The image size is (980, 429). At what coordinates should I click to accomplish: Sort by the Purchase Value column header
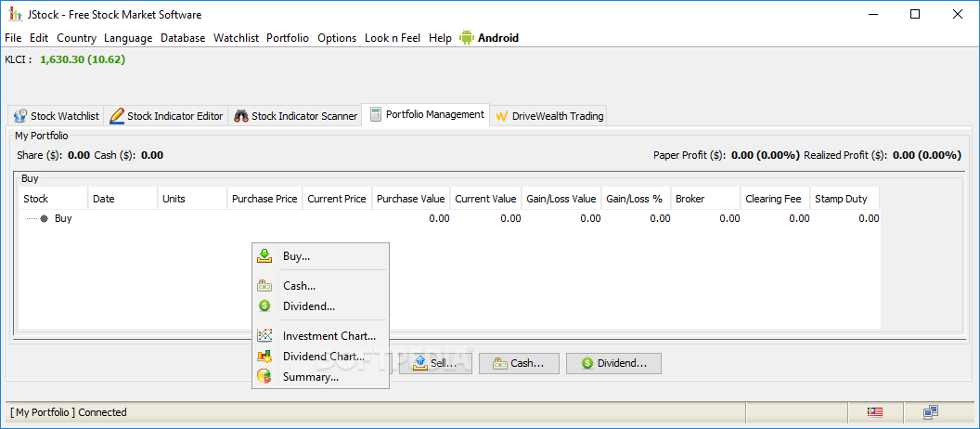(x=410, y=199)
